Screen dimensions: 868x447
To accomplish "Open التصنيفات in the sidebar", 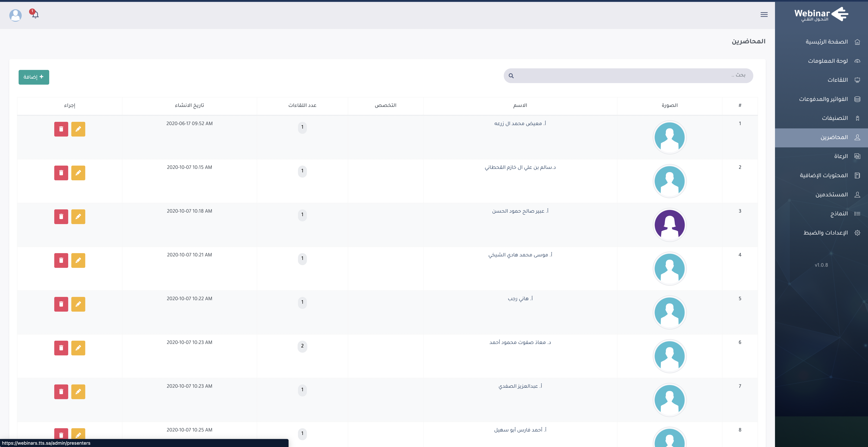I will [821, 118].
